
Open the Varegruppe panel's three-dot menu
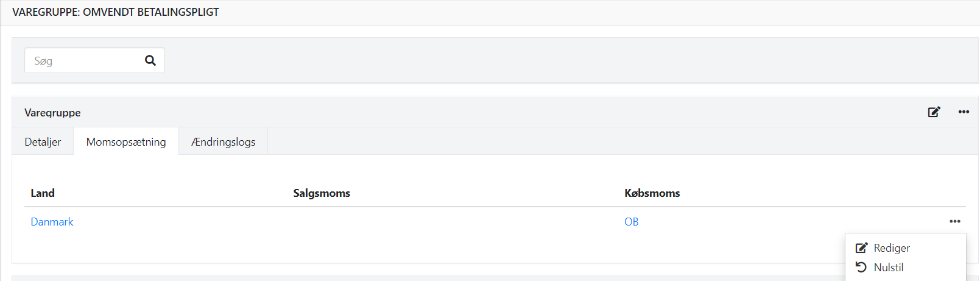point(964,112)
